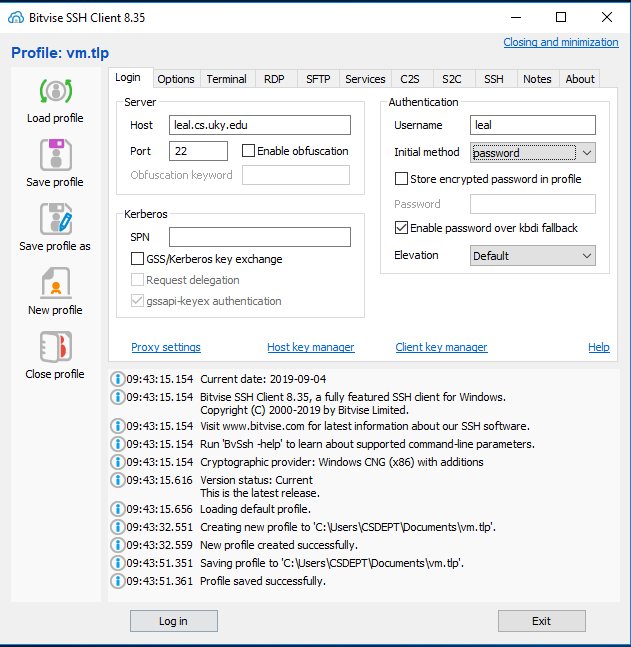Click the Profile: vm.tlp heading
Viewport: 631px width, 647px height.
click(60, 53)
